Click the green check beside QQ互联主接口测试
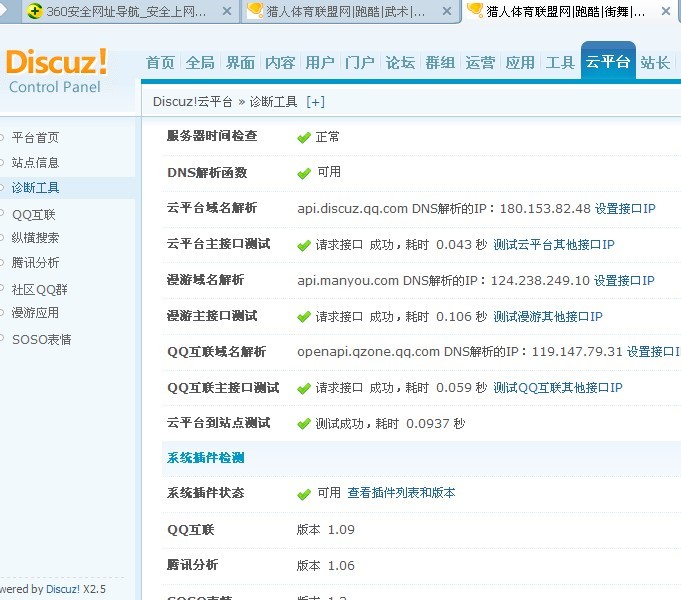This screenshot has height=600, width=681. pos(304,388)
